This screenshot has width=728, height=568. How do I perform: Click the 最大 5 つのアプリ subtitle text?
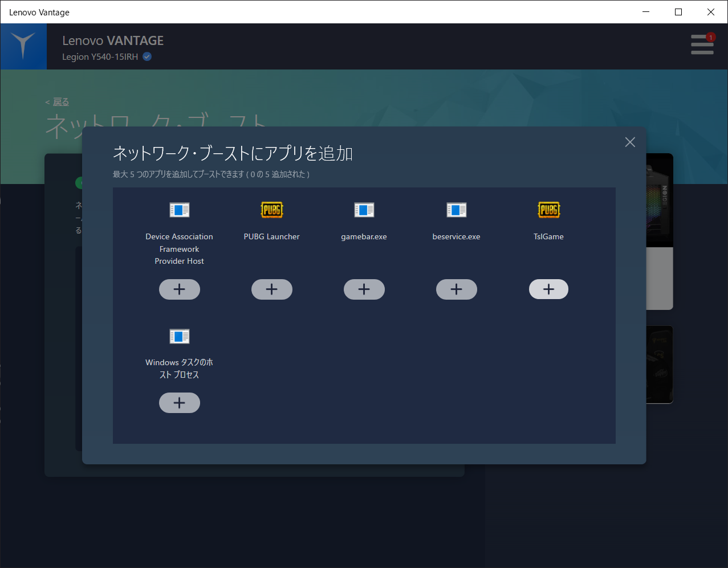212,174
